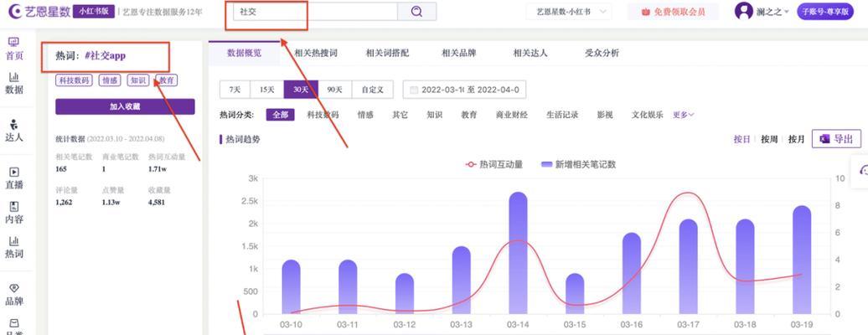Screen dimensions: 868x335
Task: Click the calendar icon in date range
Action: 414,90
